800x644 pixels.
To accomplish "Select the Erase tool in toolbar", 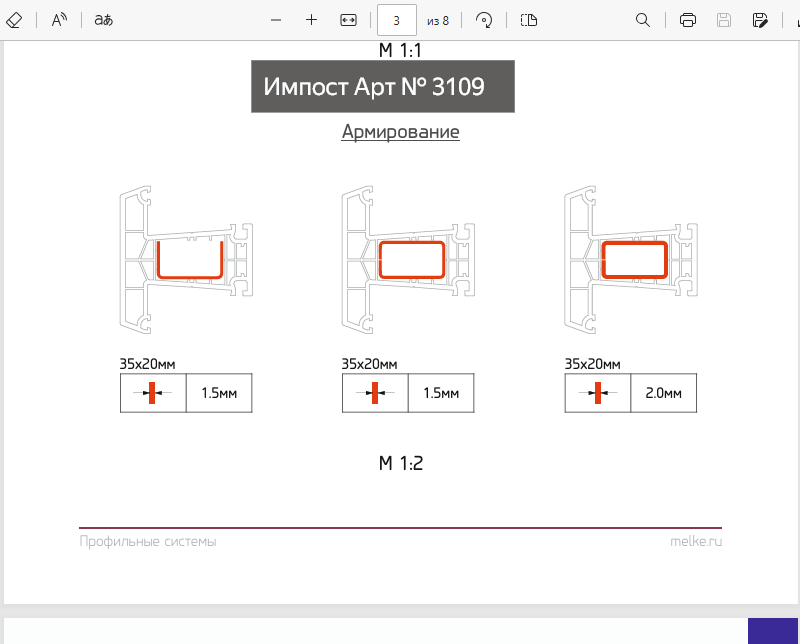I will pyautogui.click(x=14, y=20).
